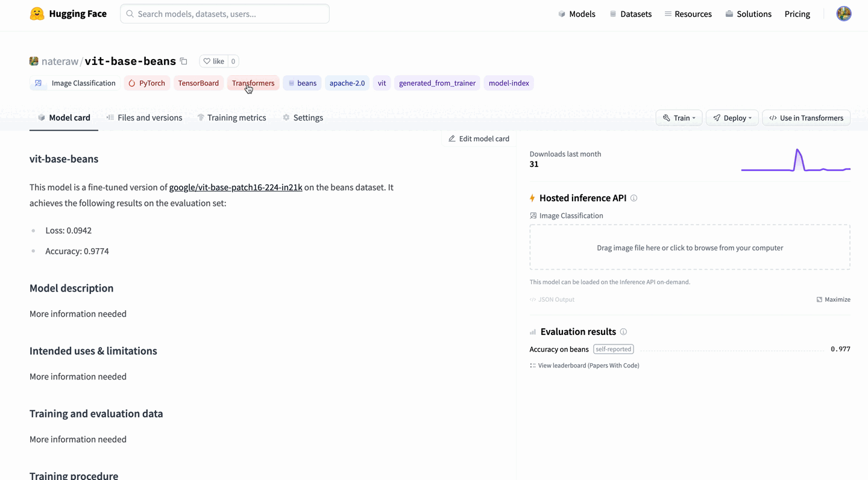Click the self-reported badge
868x480 pixels.
click(613, 349)
